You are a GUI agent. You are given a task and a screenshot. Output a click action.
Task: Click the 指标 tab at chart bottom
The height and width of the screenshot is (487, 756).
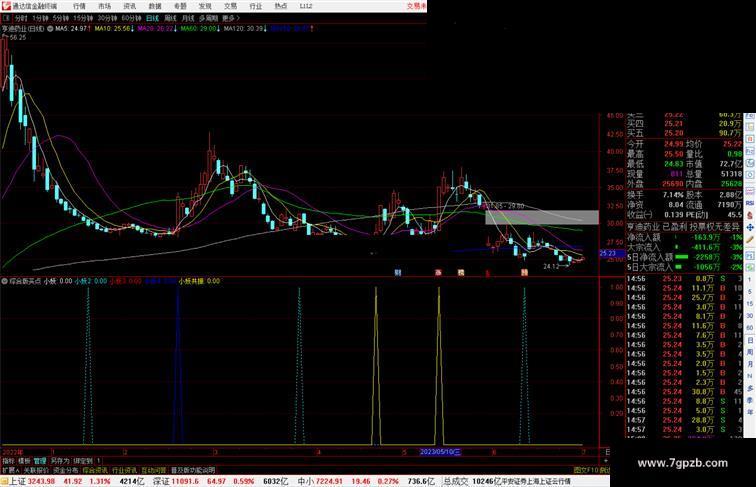pyautogui.click(x=8, y=461)
